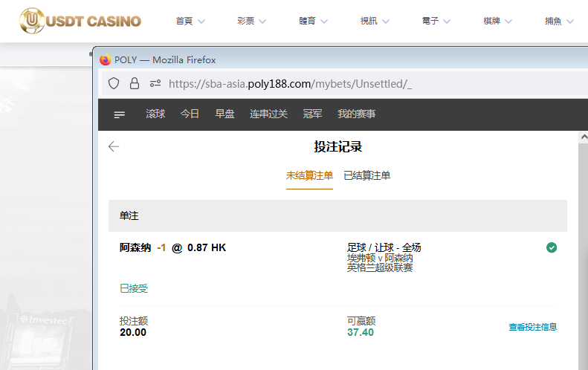The height and width of the screenshot is (370, 588).
Task: Switch to the 未结算注单 tab
Action: pos(309,175)
